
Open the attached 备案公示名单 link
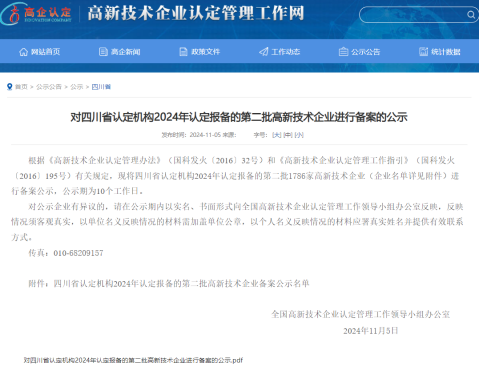point(181,284)
